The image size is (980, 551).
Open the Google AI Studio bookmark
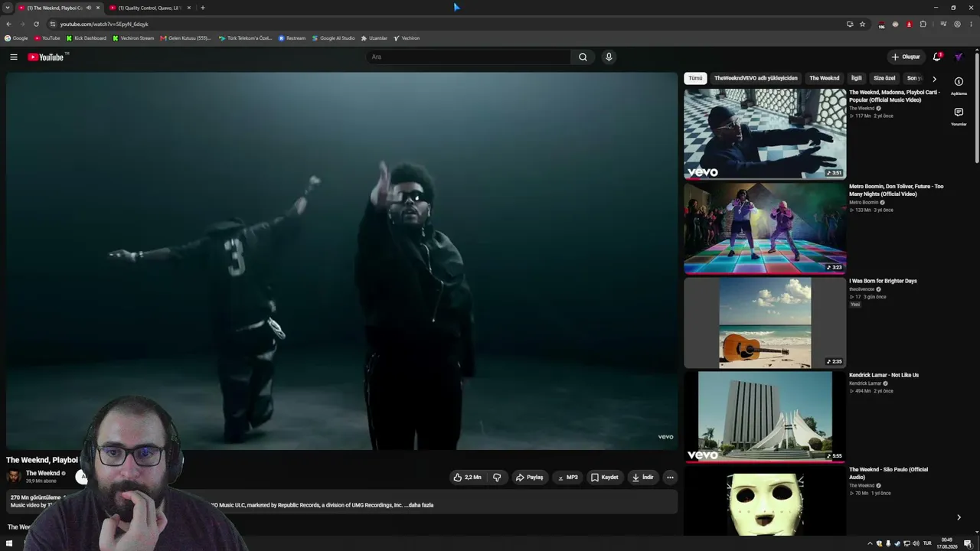coord(333,38)
